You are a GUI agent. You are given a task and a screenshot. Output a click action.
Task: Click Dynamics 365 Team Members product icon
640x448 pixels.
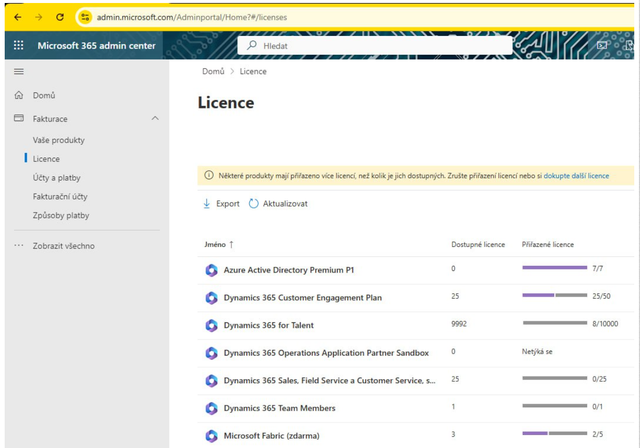[x=211, y=408]
